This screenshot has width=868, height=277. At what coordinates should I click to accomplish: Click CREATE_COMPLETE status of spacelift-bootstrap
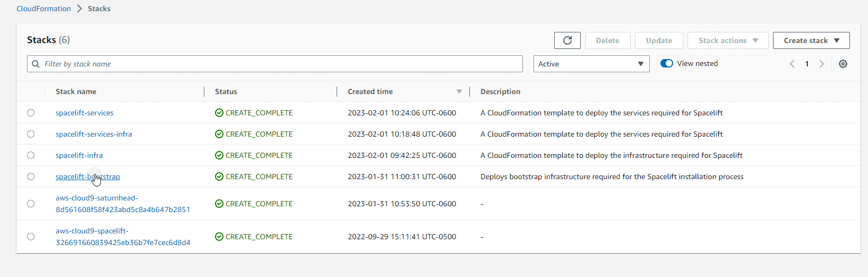tap(259, 177)
